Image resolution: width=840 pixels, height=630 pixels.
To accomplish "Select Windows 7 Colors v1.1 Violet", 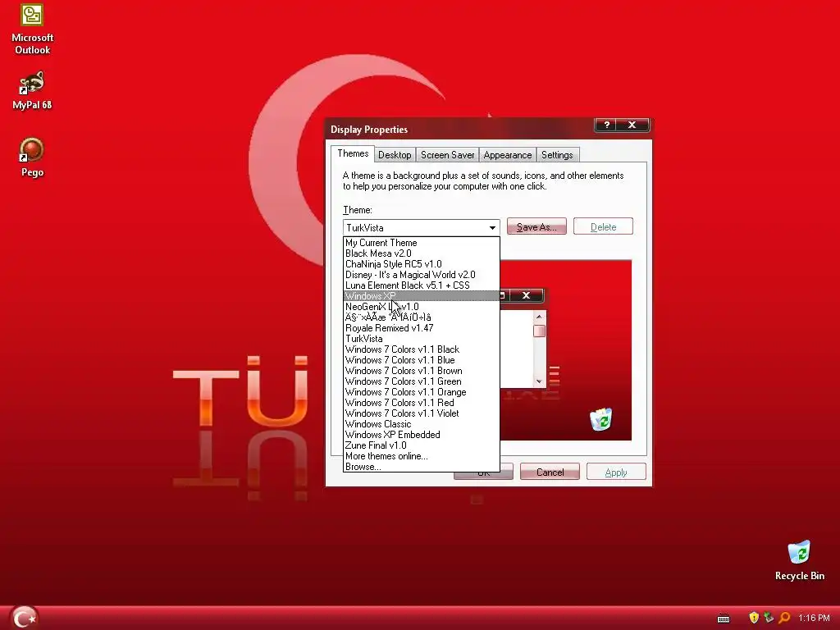I will click(421, 413).
